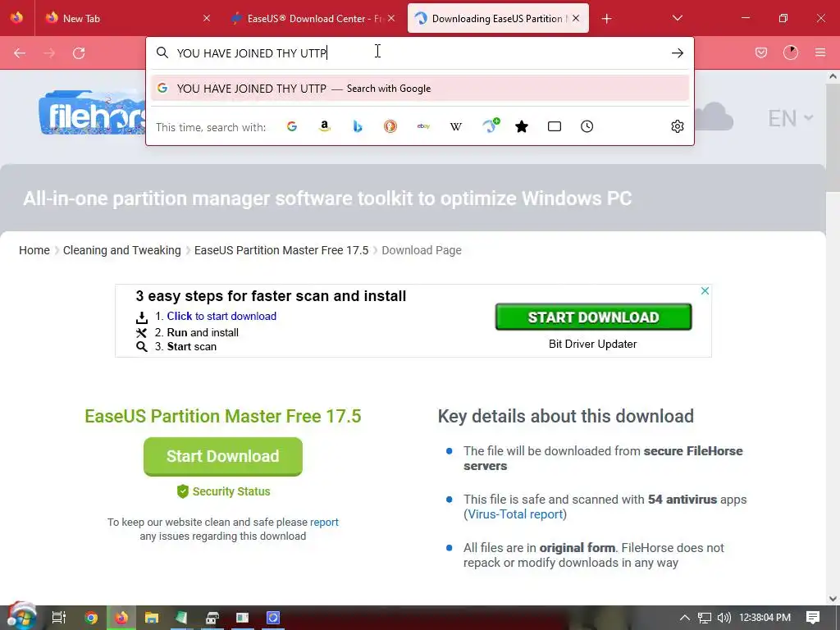This screenshot has width=840, height=630.
Task: Show hidden tray icons chevron
Action: [x=685, y=618]
